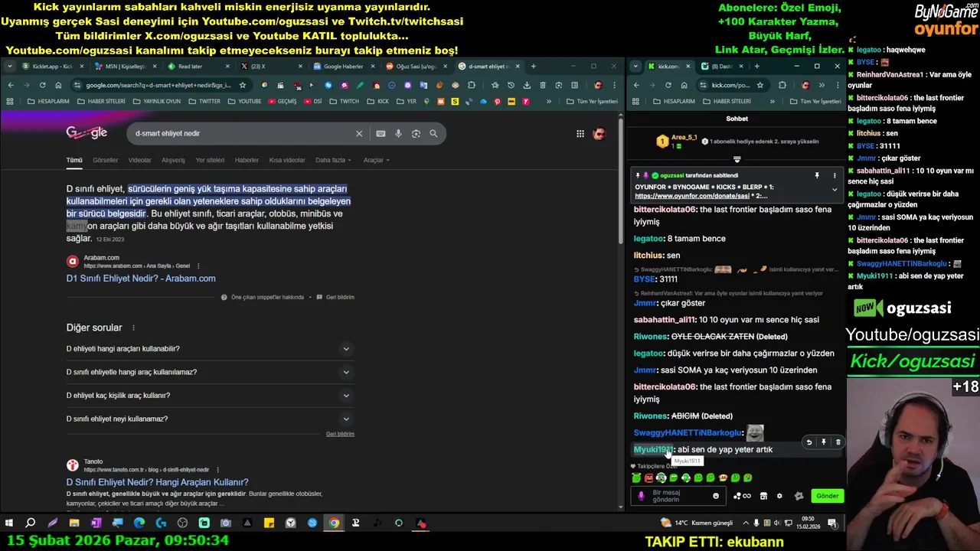Open the Windows Start menu

pyautogui.click(x=9, y=523)
